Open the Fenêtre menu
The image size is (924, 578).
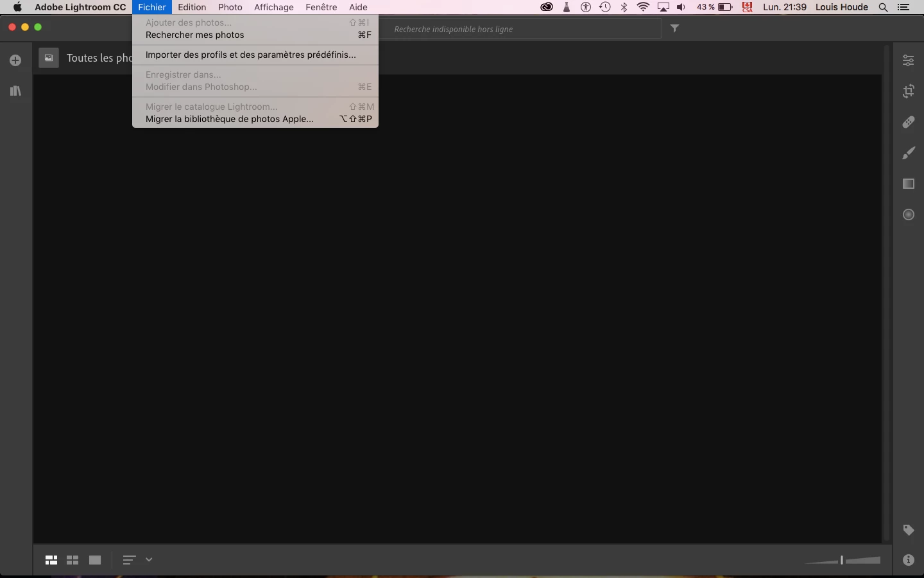tap(321, 7)
